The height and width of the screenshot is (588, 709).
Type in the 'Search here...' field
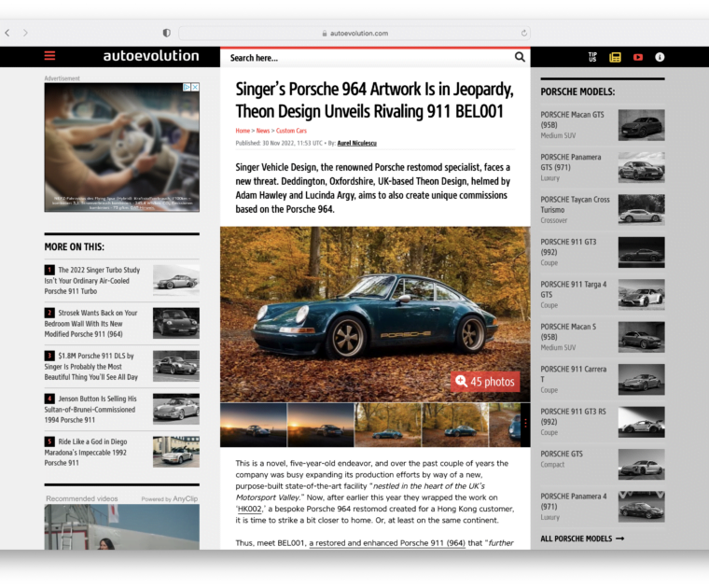(364, 58)
